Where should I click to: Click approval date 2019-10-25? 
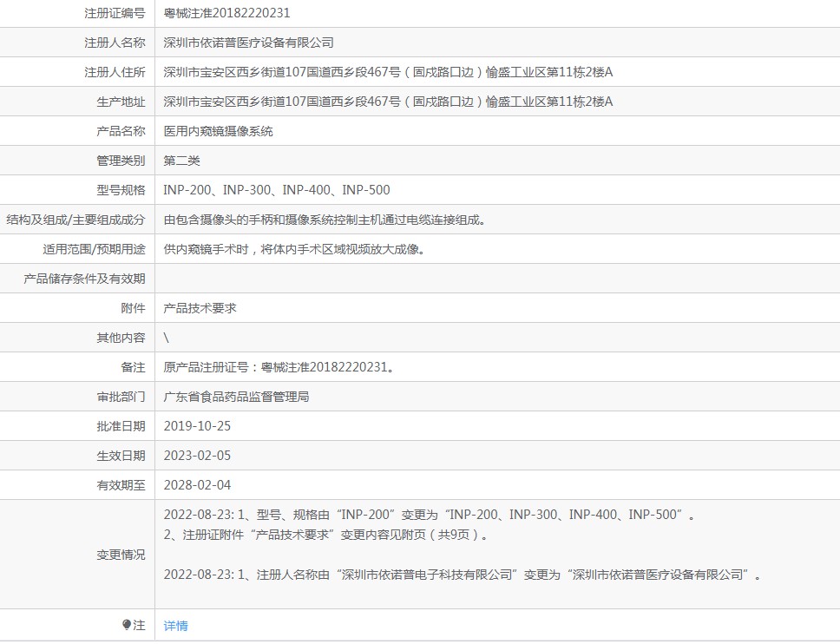coord(197,426)
